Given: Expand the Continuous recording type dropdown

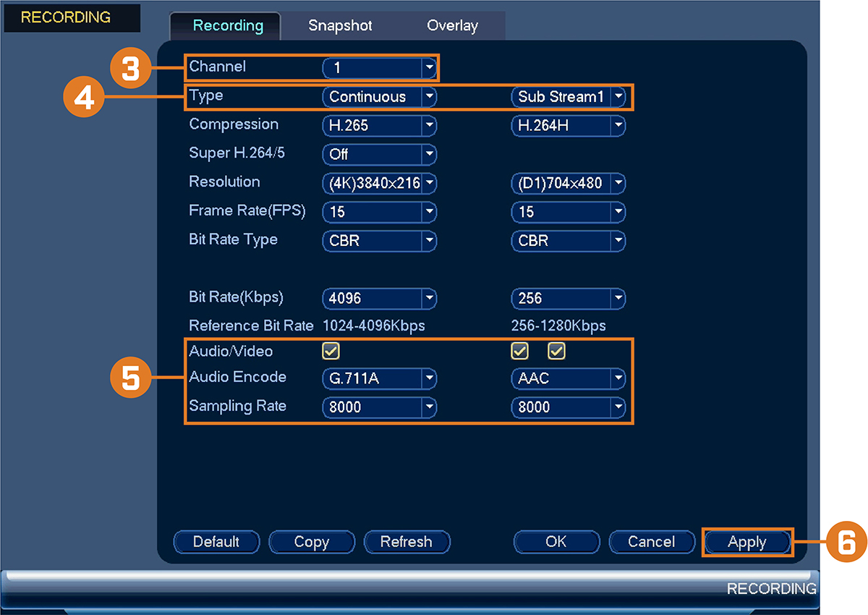Looking at the screenshot, I should (379, 97).
